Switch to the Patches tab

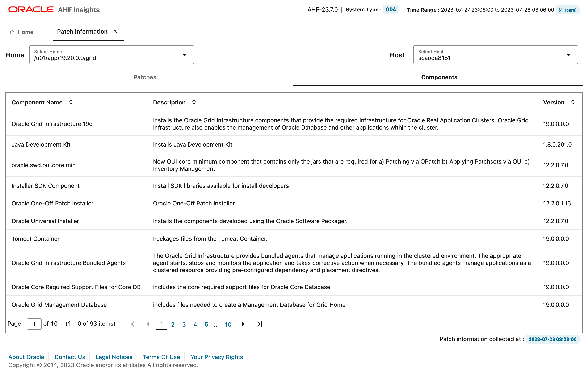tap(145, 77)
